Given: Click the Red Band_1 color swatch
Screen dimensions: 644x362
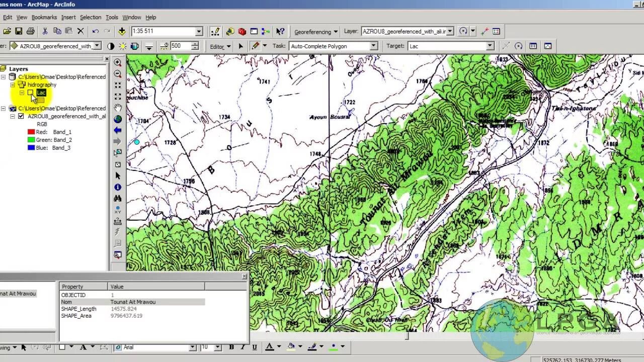Looking at the screenshot, I should coord(31,132).
